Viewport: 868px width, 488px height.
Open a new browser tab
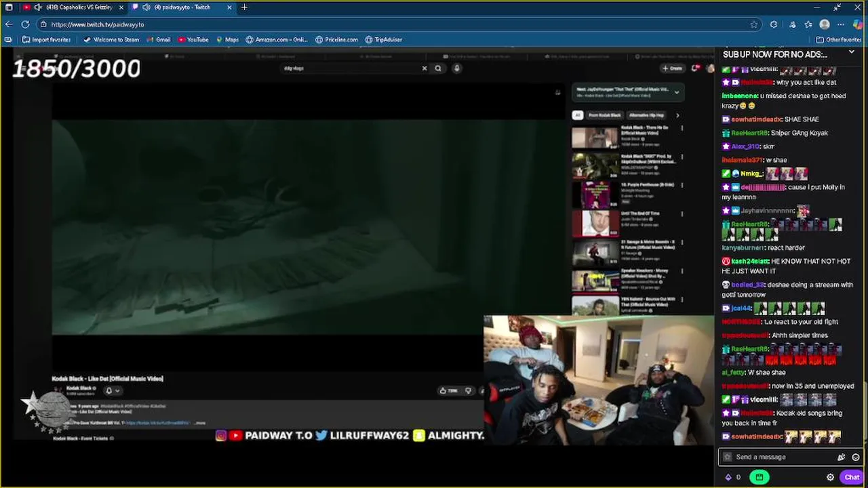244,7
